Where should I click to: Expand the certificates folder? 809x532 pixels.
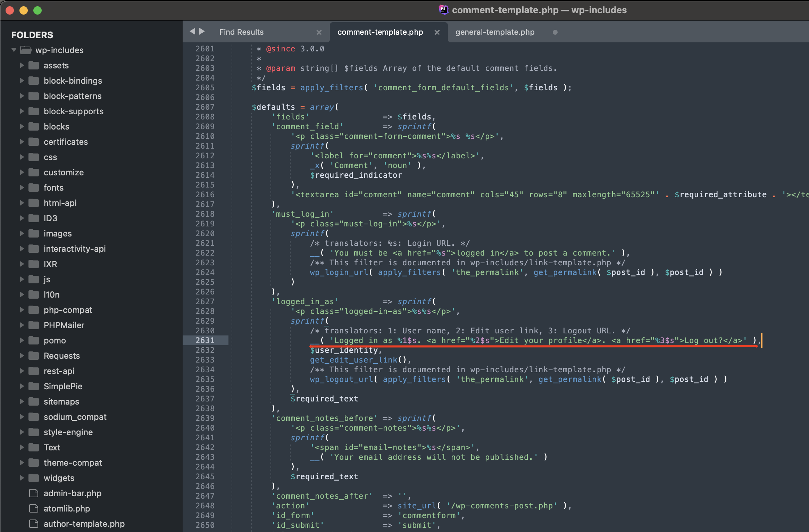click(x=22, y=142)
